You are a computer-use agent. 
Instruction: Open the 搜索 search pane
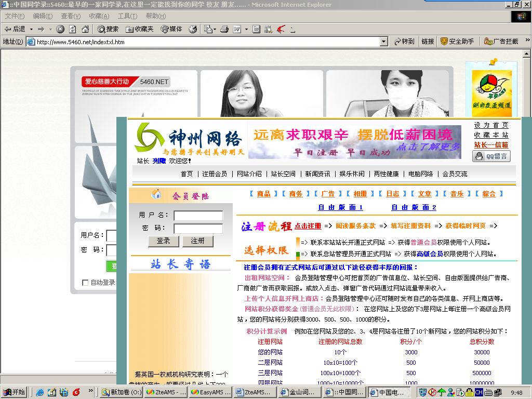click(108, 29)
